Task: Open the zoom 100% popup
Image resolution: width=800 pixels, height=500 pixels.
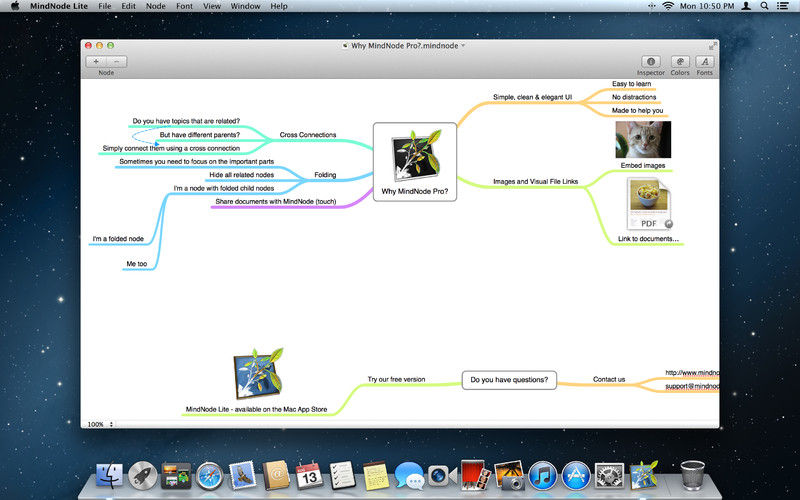Action: (x=99, y=424)
